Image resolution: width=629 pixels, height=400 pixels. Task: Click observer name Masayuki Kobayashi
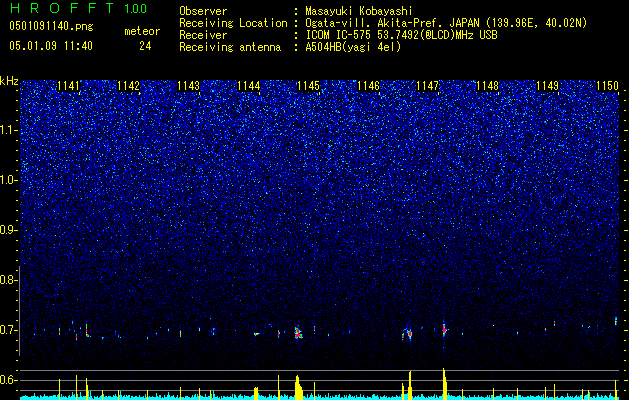pos(359,11)
